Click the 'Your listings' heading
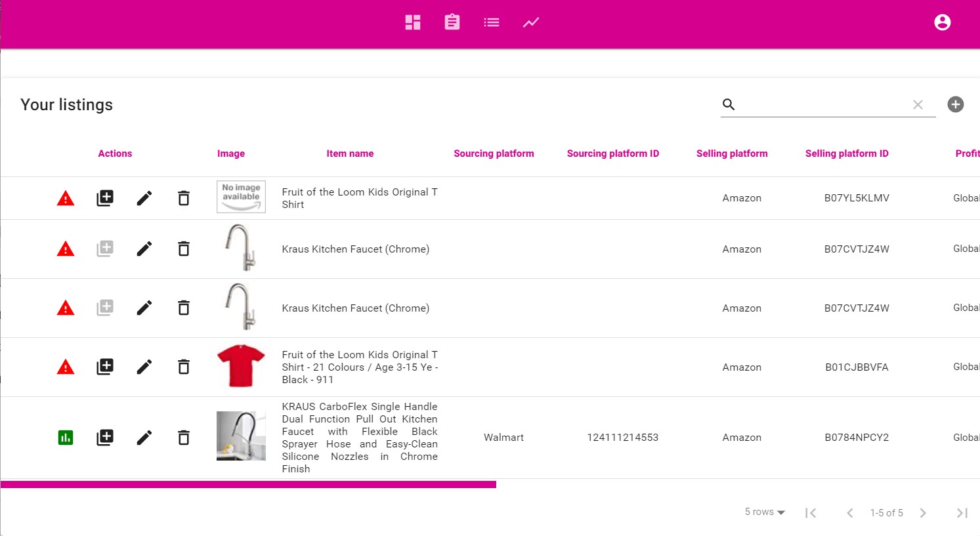This screenshot has height=536, width=980. click(66, 105)
